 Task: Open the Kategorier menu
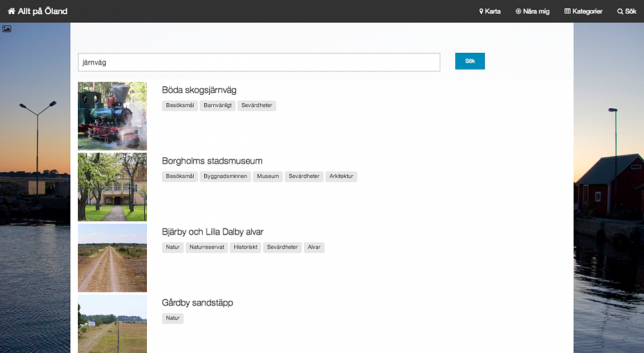tap(583, 11)
